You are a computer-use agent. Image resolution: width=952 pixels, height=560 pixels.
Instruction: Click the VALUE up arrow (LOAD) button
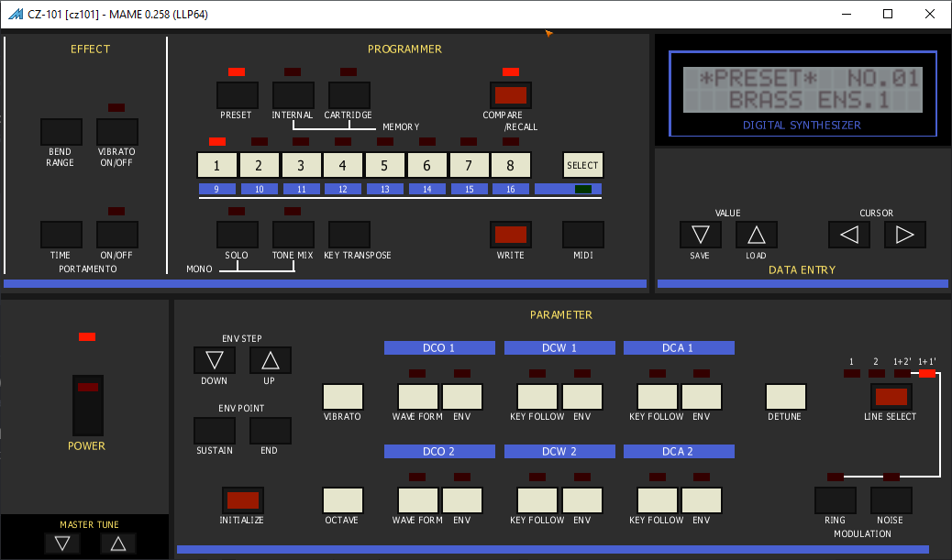coord(756,235)
